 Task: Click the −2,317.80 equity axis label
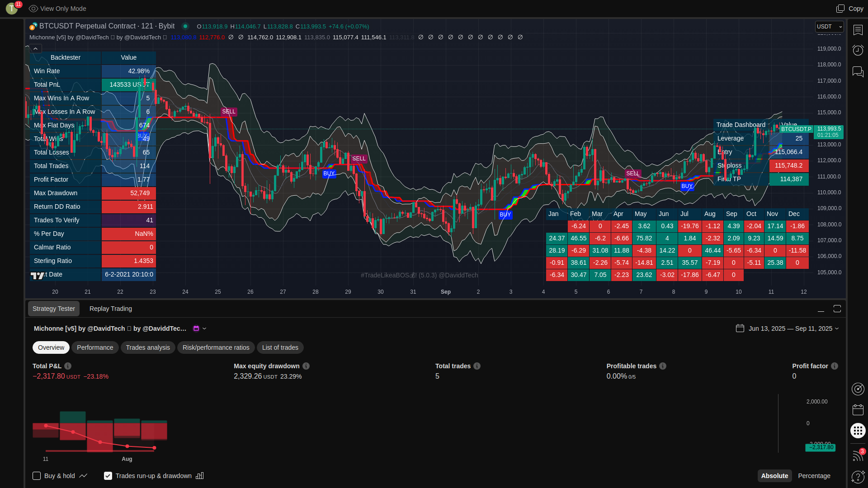[821, 447]
